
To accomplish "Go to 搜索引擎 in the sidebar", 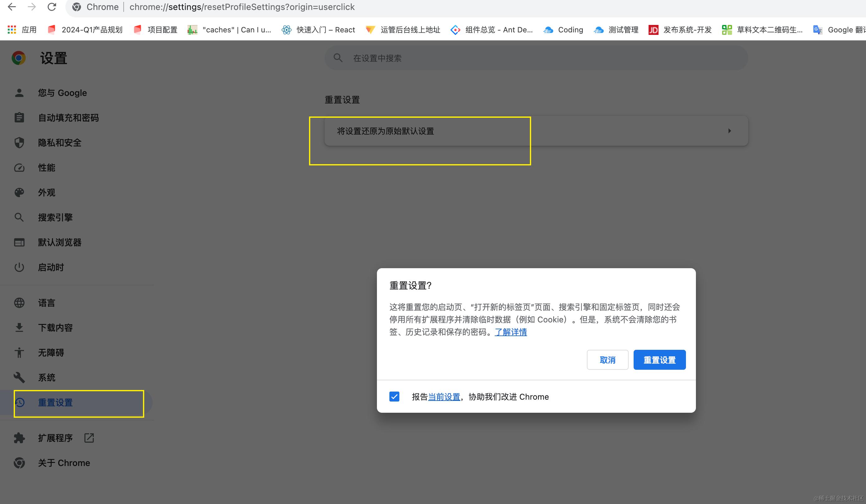I will pyautogui.click(x=55, y=217).
